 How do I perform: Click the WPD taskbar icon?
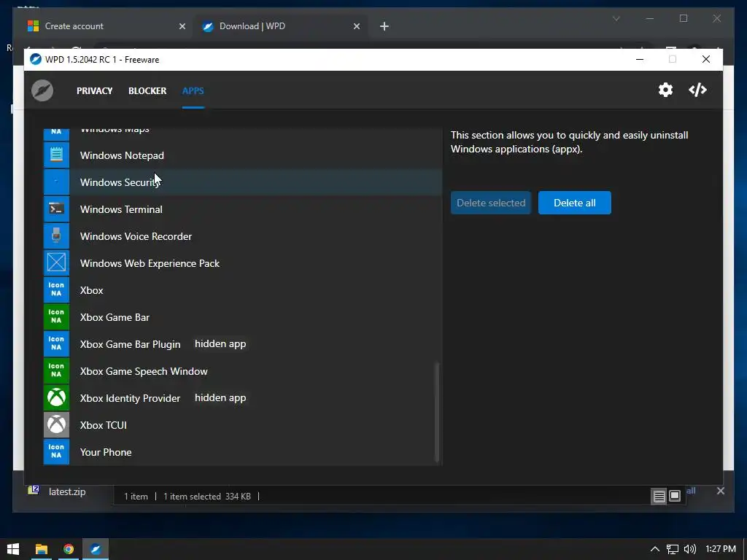click(x=96, y=549)
